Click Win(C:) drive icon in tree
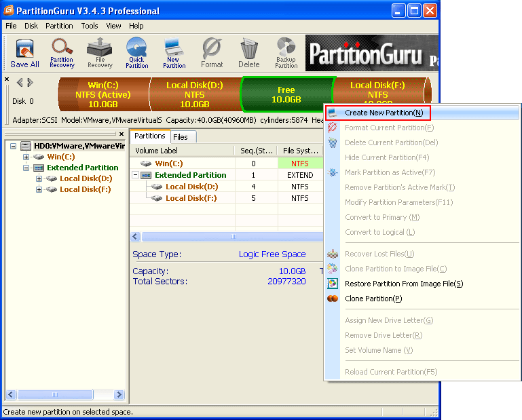Viewport: 522px width, 420px height. tap(39, 157)
